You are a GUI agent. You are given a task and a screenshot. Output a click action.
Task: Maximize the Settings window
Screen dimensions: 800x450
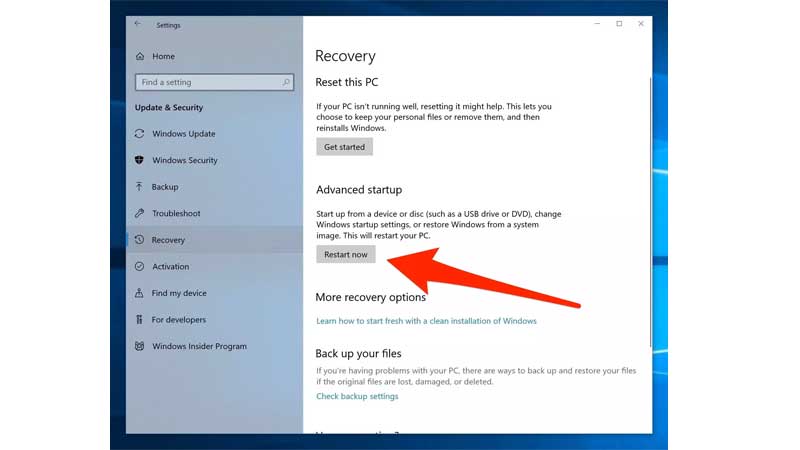point(619,24)
